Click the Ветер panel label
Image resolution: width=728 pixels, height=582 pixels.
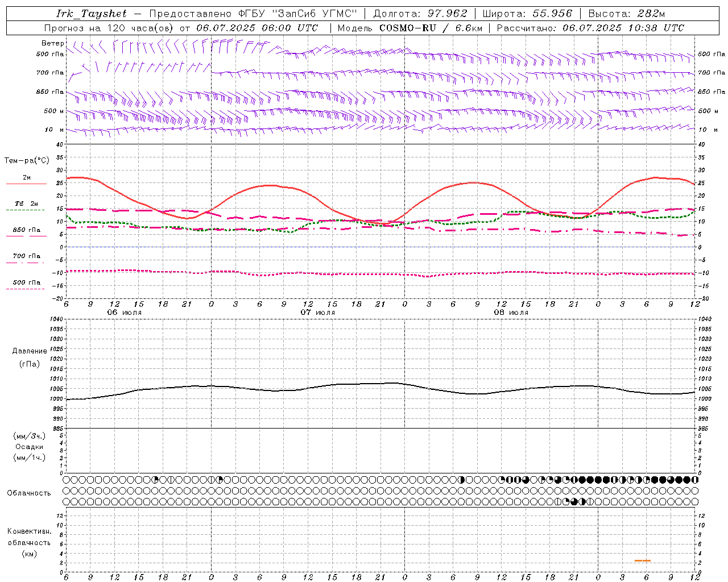point(52,43)
